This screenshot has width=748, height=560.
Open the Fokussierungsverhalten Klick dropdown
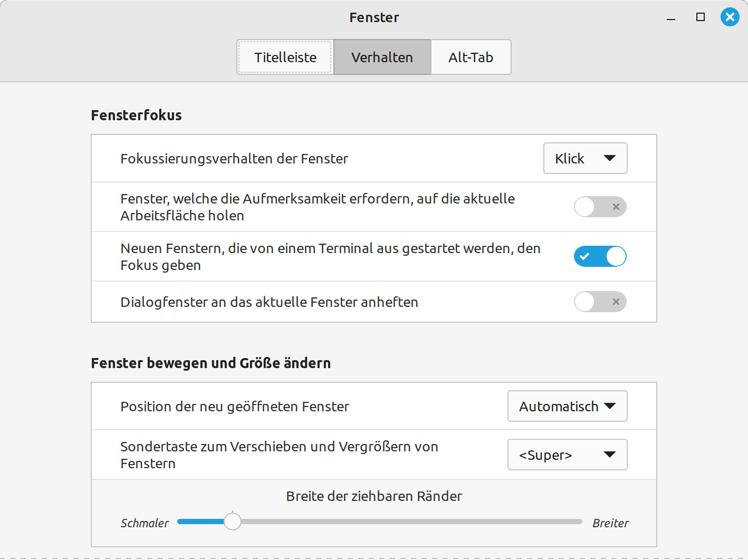(585, 158)
